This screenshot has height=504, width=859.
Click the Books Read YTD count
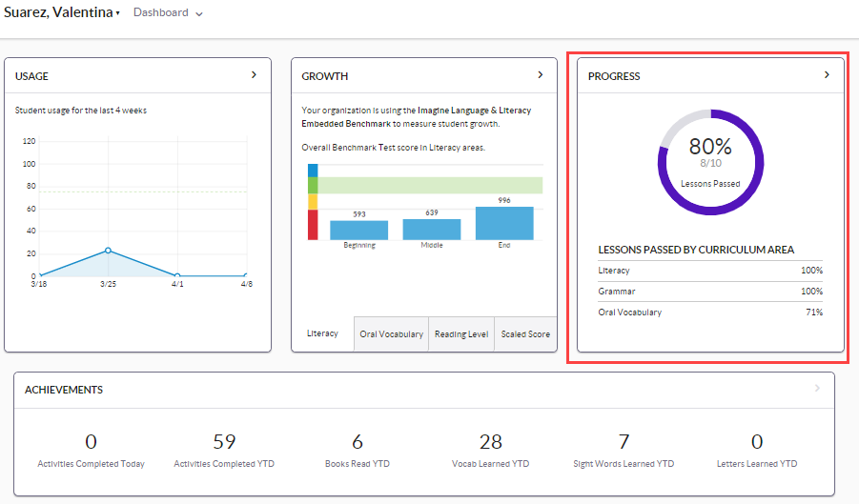click(x=358, y=442)
